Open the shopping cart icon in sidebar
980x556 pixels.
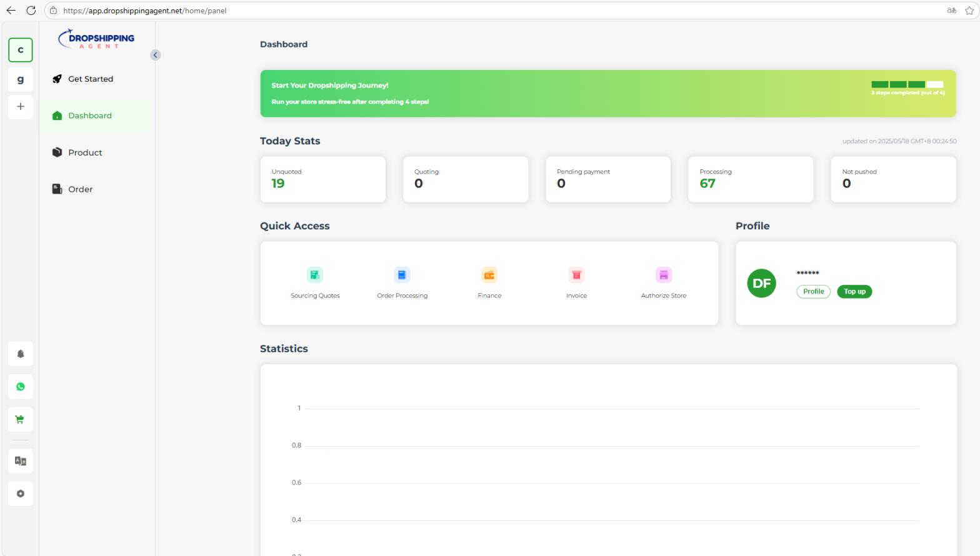tap(21, 419)
